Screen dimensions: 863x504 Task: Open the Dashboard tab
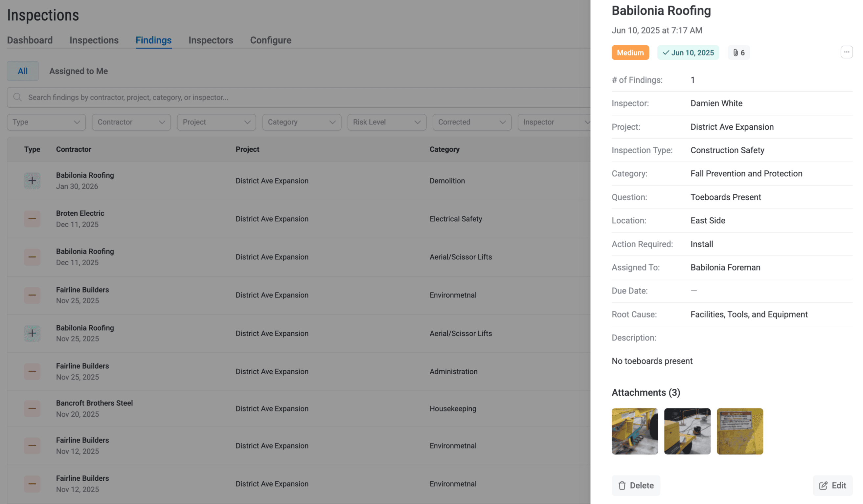(x=30, y=40)
